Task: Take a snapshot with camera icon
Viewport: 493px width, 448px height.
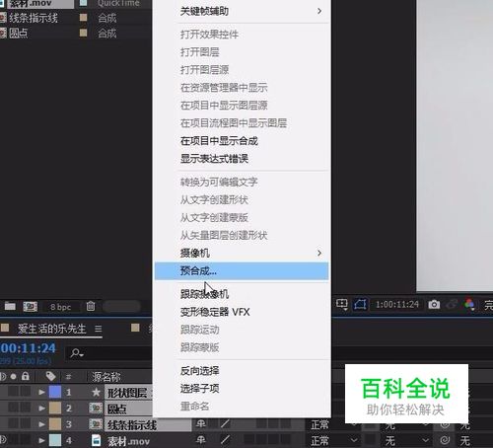Action: [x=434, y=305]
